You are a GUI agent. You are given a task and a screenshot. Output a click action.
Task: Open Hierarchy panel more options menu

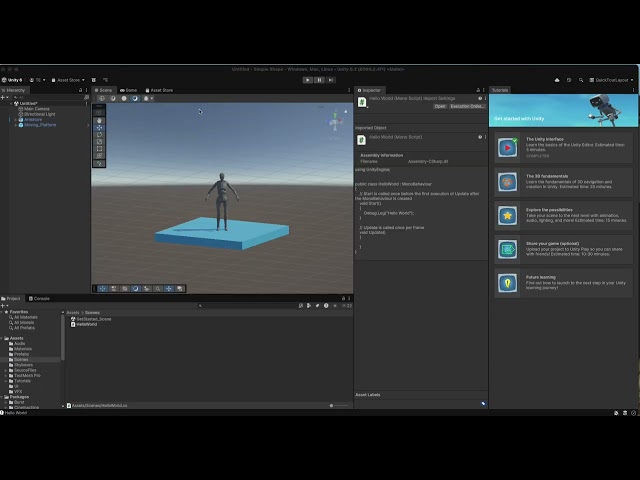[86, 90]
